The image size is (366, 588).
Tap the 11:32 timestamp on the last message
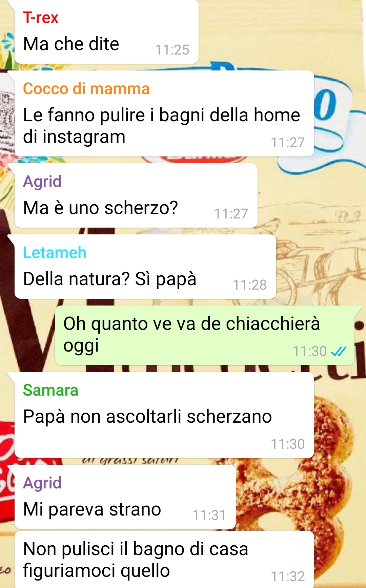[288, 576]
